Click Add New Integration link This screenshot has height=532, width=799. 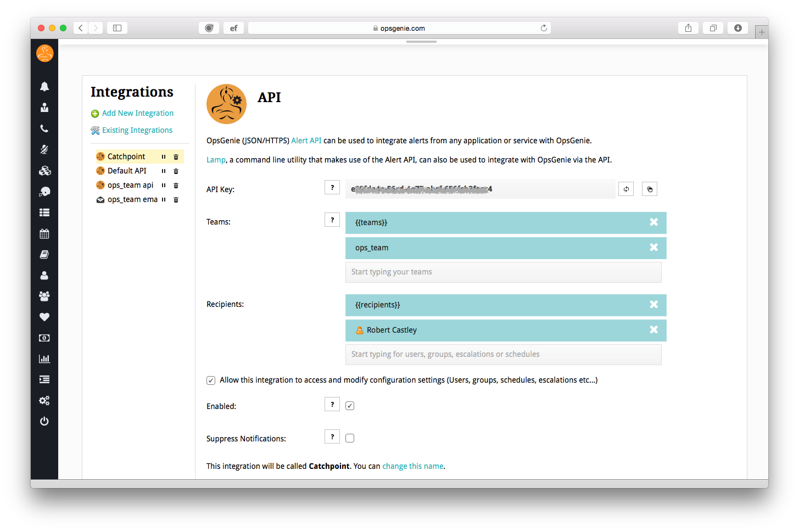pos(138,113)
